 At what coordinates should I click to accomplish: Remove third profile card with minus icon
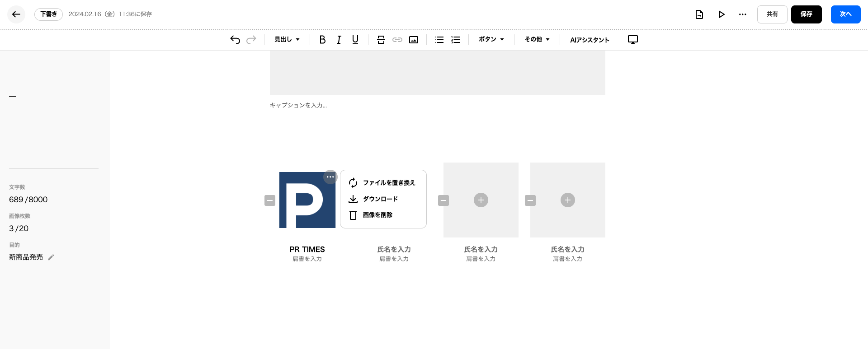pos(443,200)
